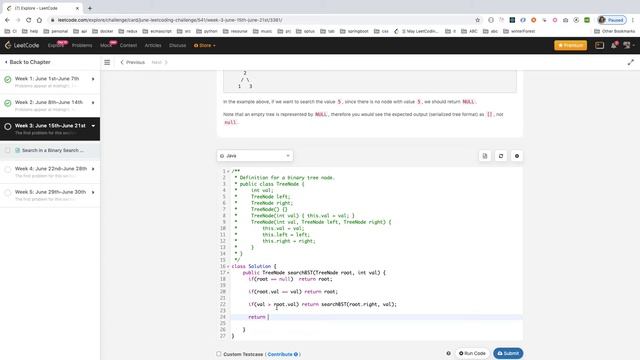Go to Next problem
Image resolution: width=640 pixels, height=360 pixels.
(160, 62)
